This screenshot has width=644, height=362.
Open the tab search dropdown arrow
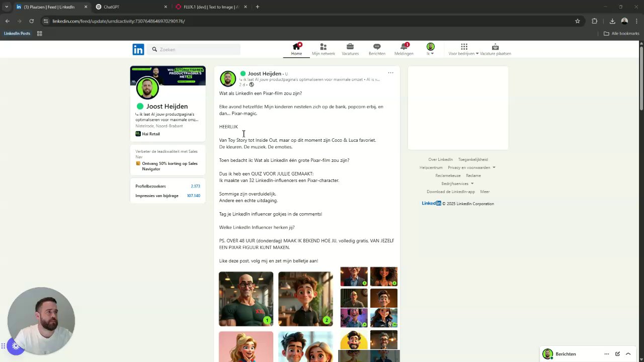click(x=7, y=7)
